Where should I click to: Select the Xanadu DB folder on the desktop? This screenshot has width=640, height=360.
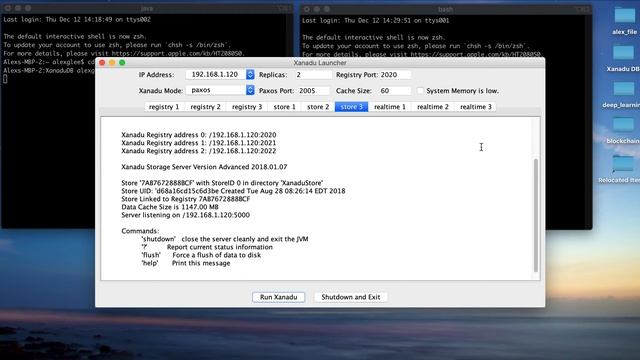coord(623,58)
